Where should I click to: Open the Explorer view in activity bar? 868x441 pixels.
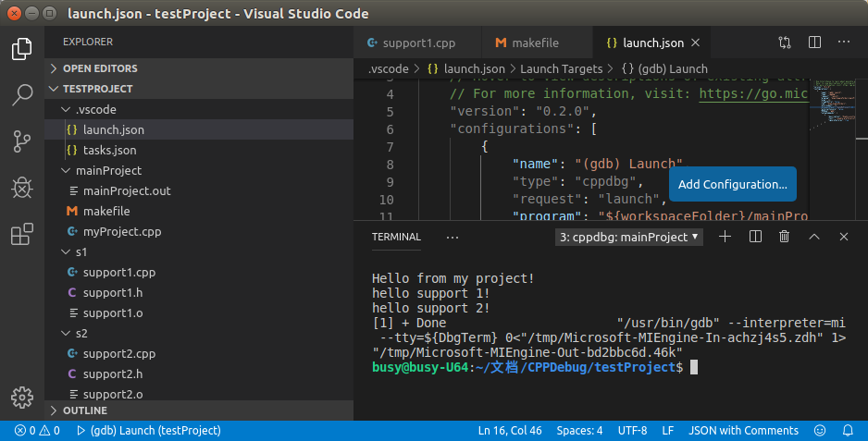21,49
